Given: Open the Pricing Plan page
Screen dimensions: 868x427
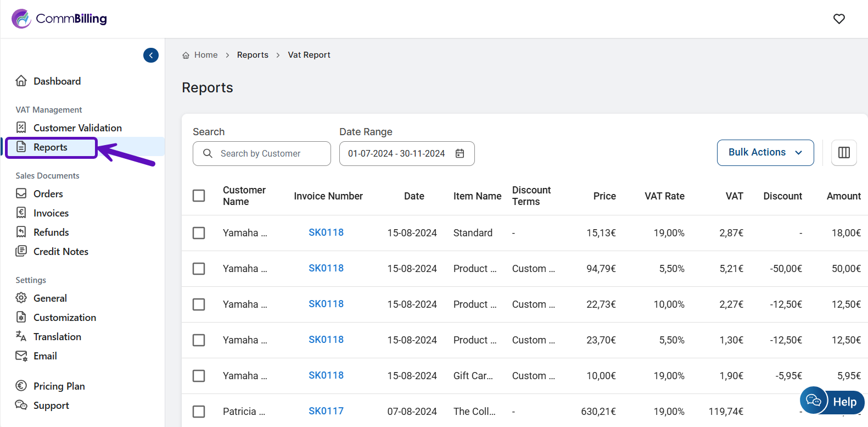Looking at the screenshot, I should 59,386.
